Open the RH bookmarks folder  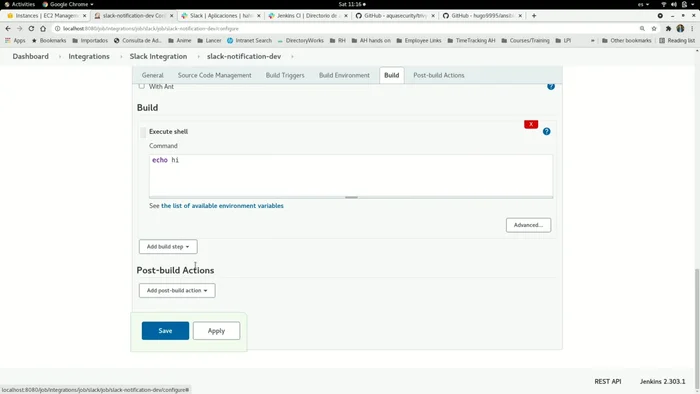(x=338, y=41)
